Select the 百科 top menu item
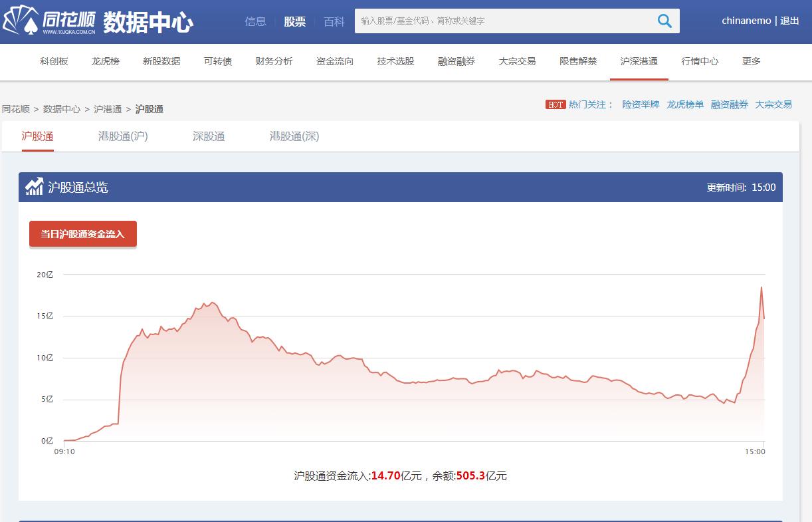 (x=334, y=21)
